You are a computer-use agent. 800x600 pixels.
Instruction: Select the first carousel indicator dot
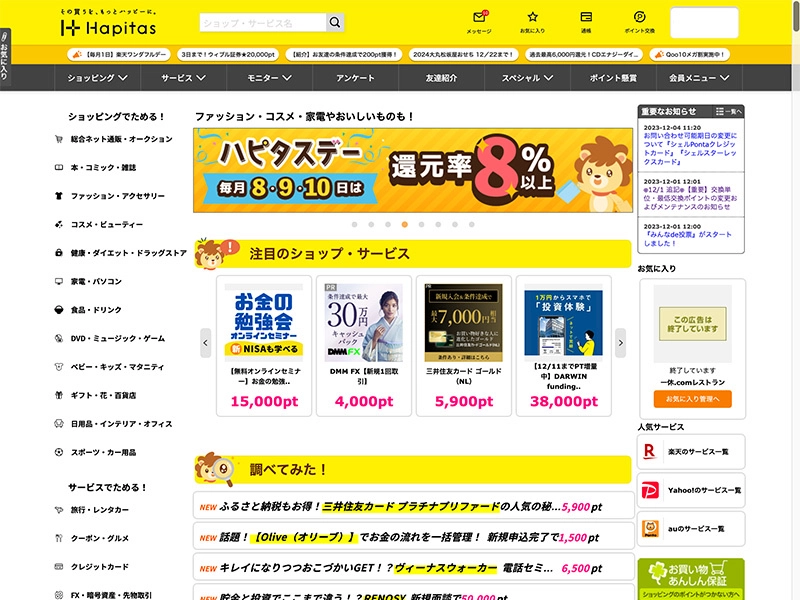click(x=355, y=224)
